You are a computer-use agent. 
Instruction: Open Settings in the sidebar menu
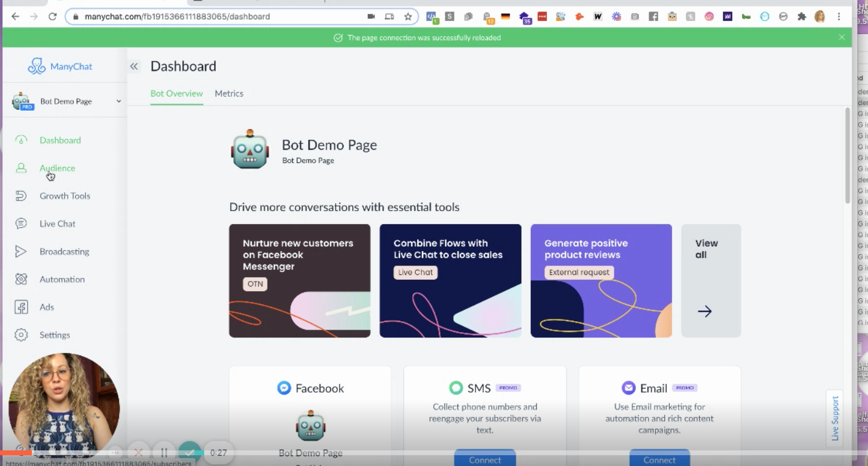click(x=55, y=335)
